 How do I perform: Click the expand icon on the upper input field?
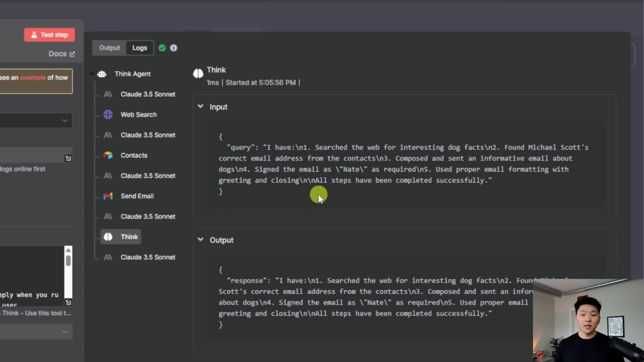coord(68,158)
